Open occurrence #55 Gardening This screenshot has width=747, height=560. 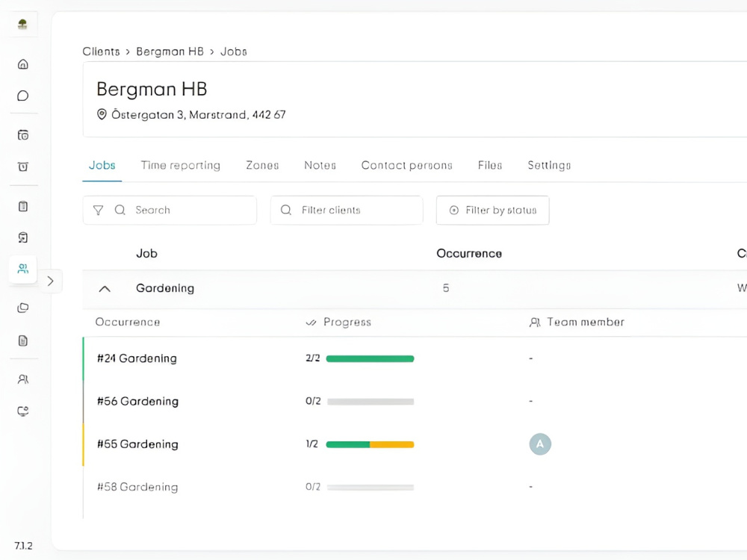pos(137,444)
